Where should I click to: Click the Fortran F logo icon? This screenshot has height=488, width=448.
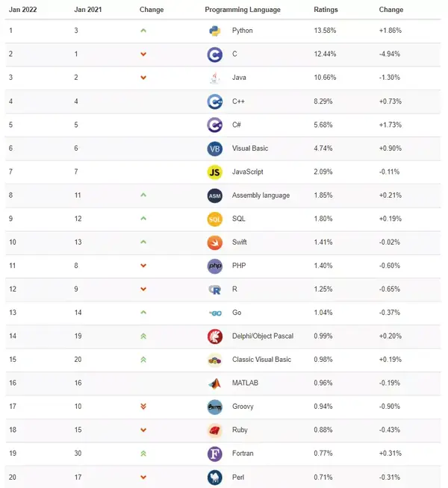(x=215, y=454)
